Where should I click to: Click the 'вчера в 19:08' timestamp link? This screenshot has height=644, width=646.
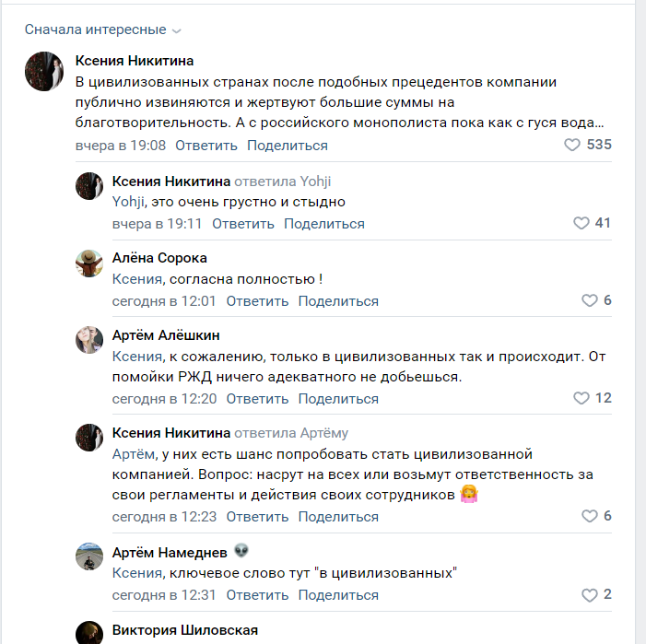tap(120, 146)
